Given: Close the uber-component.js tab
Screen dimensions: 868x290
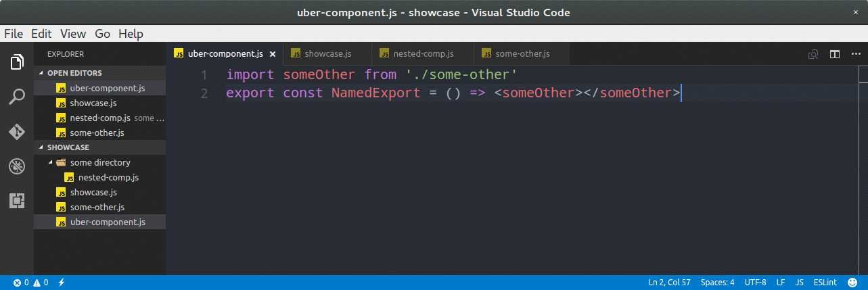Looking at the screenshot, I should pos(272,54).
